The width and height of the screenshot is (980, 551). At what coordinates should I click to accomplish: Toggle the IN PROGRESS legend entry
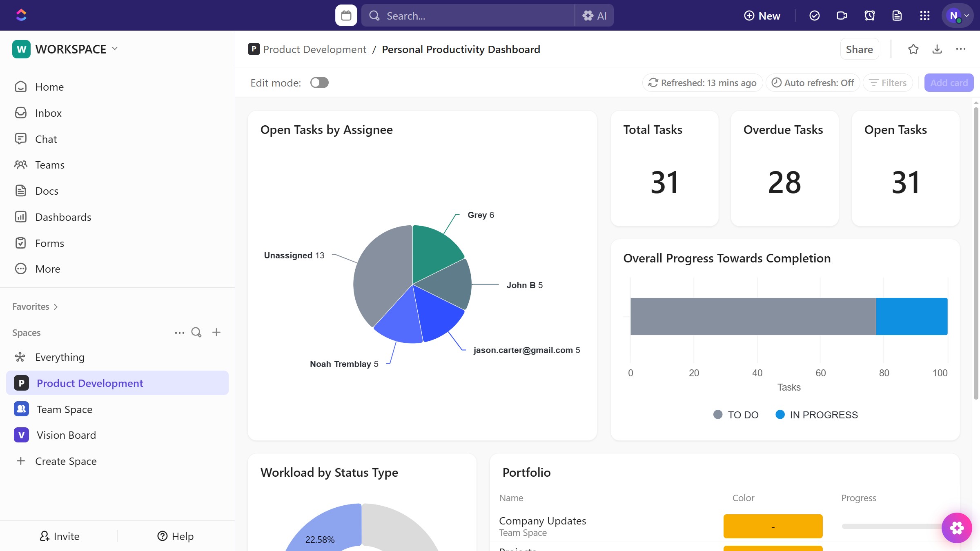click(x=816, y=414)
